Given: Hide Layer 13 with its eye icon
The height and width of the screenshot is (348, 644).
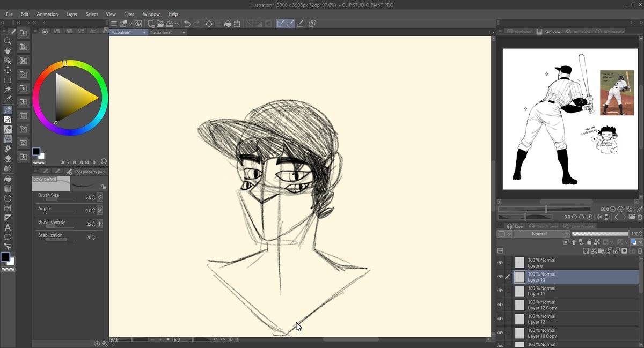Looking at the screenshot, I should coord(500,277).
